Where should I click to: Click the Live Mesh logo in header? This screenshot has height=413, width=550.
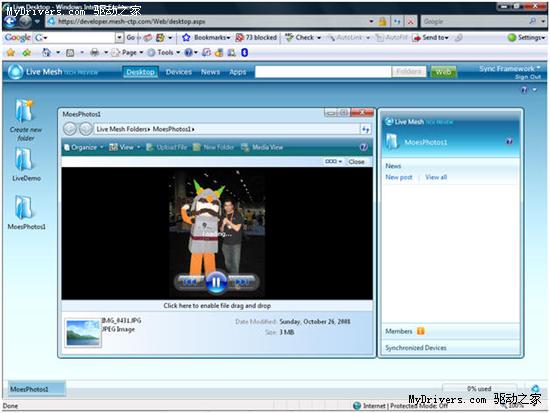pyautogui.click(x=15, y=72)
